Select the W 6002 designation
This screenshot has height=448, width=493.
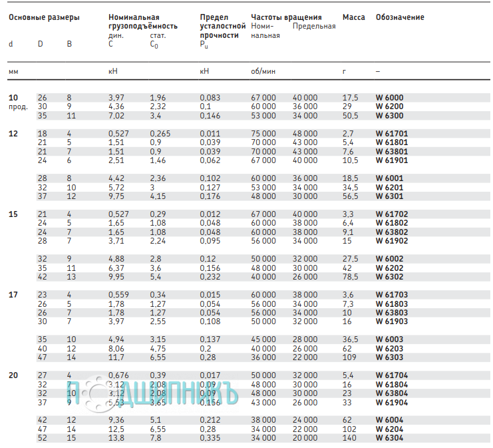pos(389,259)
